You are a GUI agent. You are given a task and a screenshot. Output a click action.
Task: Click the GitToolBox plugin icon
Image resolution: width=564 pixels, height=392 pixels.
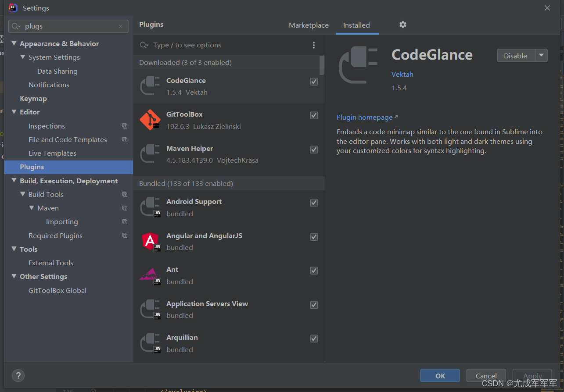[x=150, y=120]
